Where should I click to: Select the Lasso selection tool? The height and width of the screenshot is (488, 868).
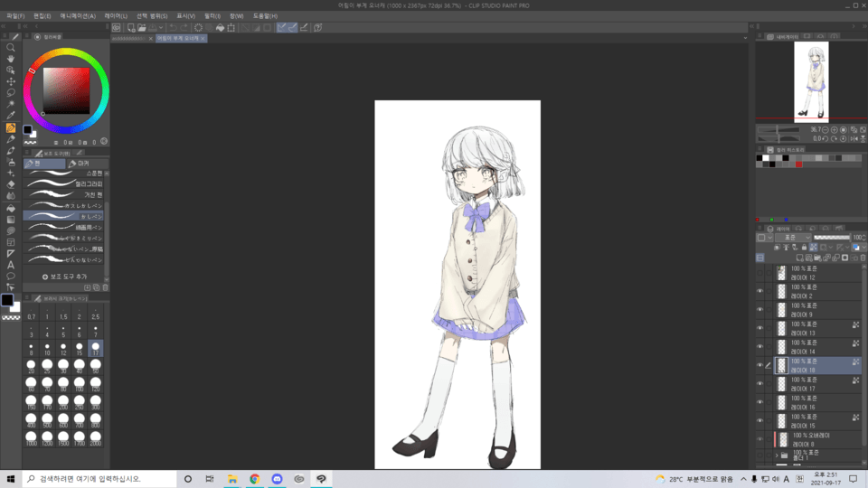[x=11, y=93]
